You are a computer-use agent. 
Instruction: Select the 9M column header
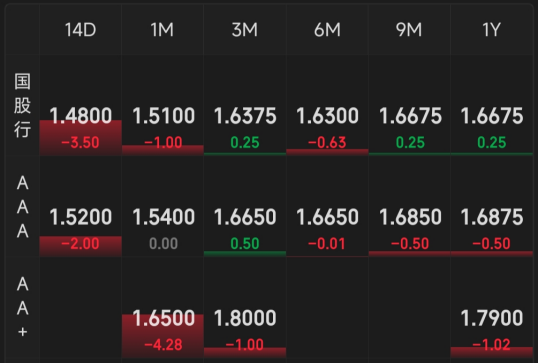[x=409, y=30]
